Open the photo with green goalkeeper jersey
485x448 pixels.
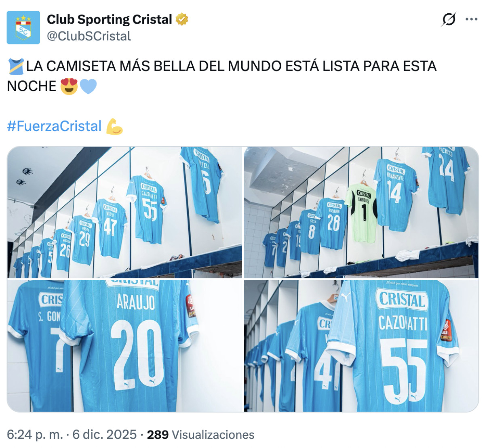click(x=361, y=212)
